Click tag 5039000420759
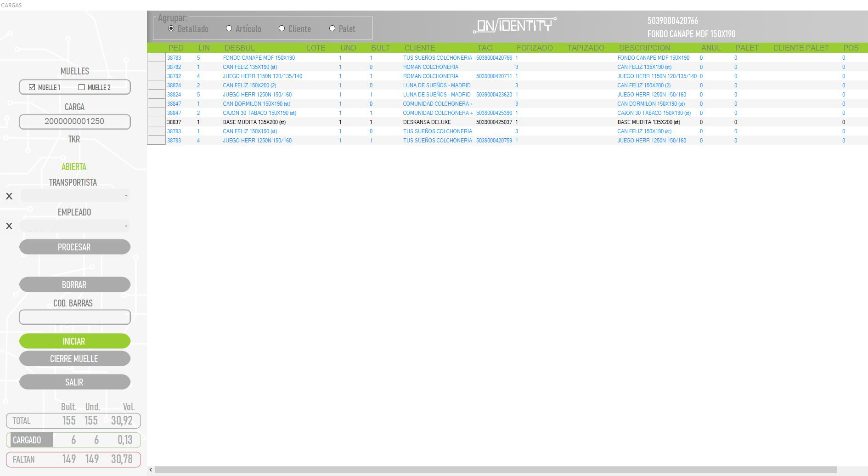The width and height of the screenshot is (868, 476). click(x=494, y=141)
